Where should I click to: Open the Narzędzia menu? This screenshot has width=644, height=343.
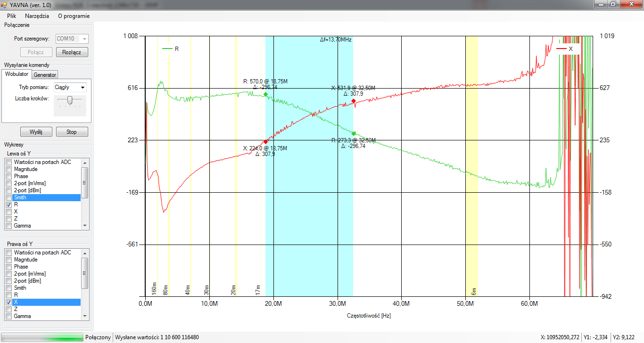[37, 16]
